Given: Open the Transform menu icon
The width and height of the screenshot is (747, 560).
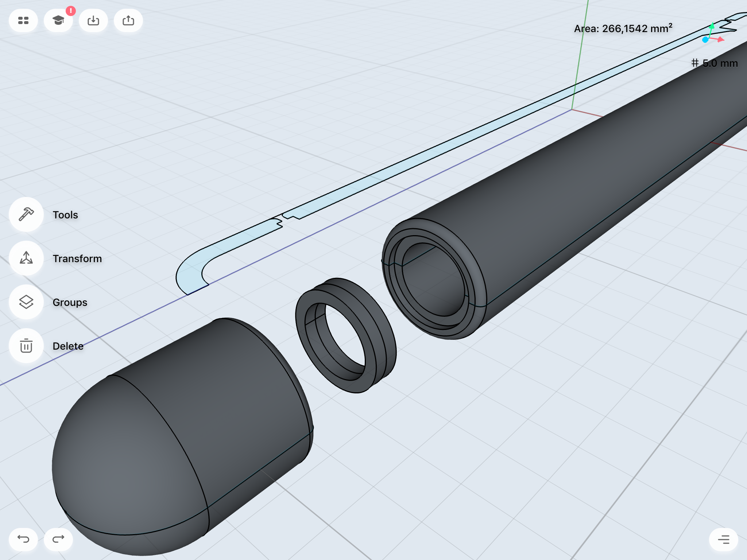Looking at the screenshot, I should (x=26, y=258).
